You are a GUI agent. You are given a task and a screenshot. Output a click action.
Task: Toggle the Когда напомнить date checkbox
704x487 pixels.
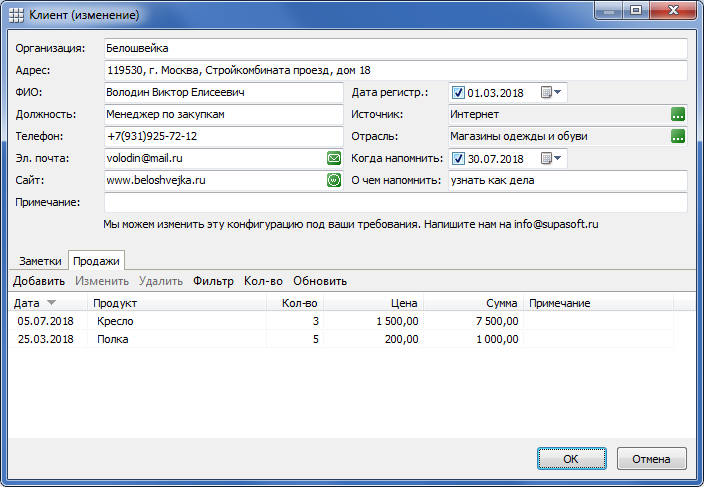458,158
